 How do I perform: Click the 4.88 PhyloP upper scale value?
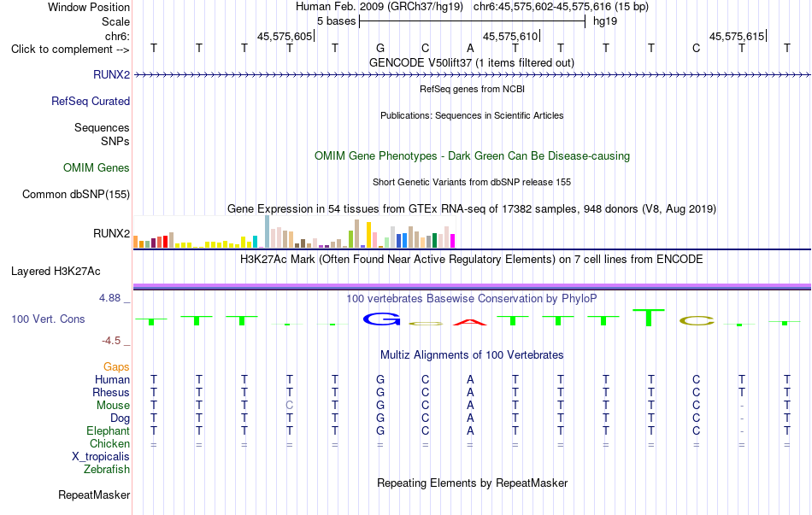click(x=109, y=297)
